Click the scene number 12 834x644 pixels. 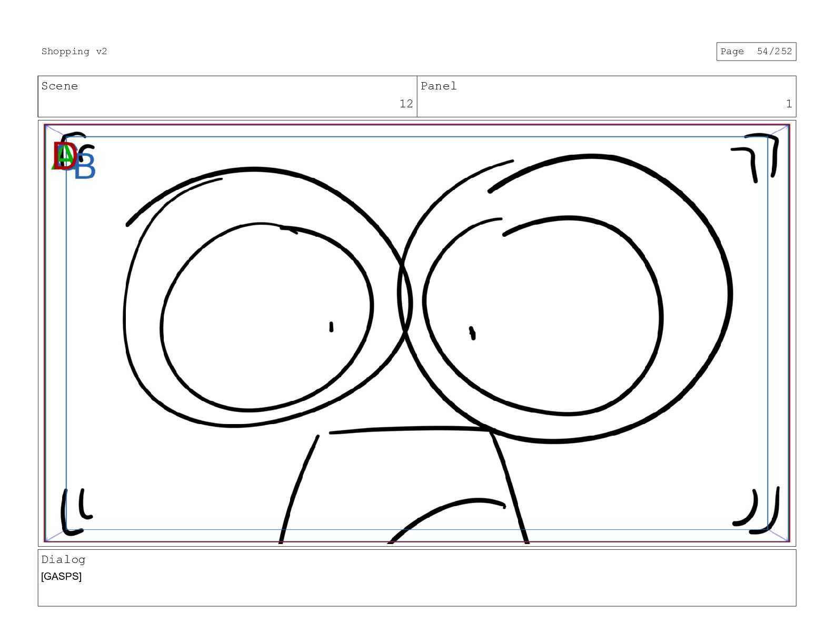(406, 104)
